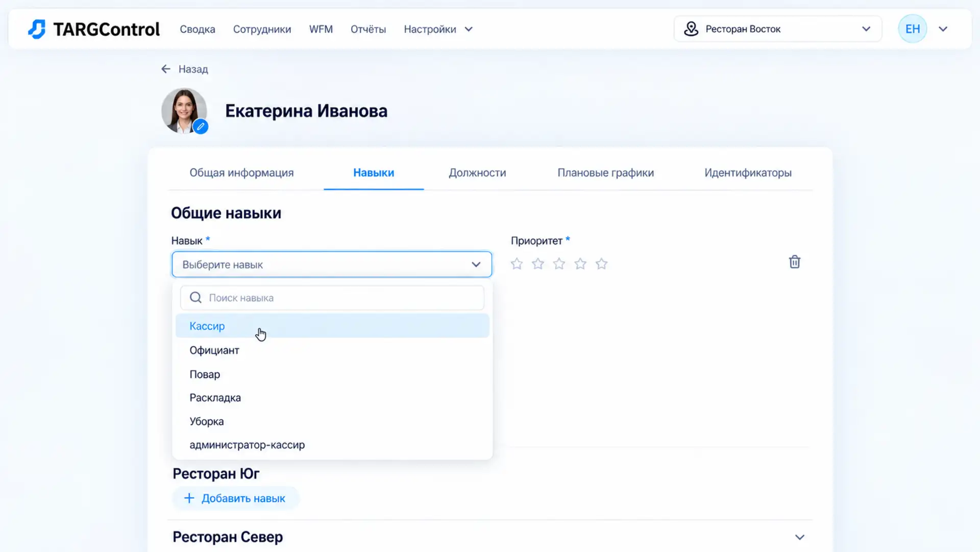Open the Ресторан Восток location dropdown
Image resolution: width=980 pixels, height=552 pixels.
click(778, 29)
